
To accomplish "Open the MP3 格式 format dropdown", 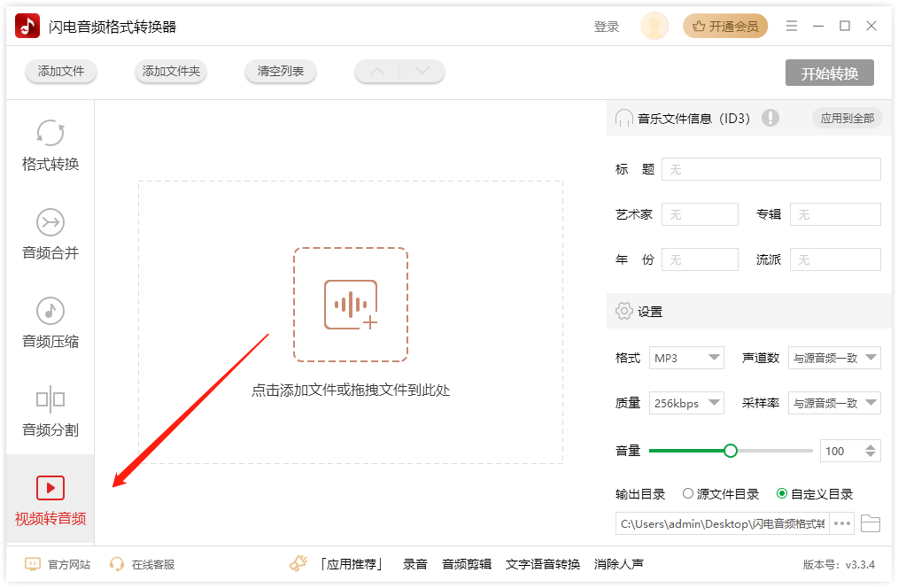I will pyautogui.click(x=686, y=358).
